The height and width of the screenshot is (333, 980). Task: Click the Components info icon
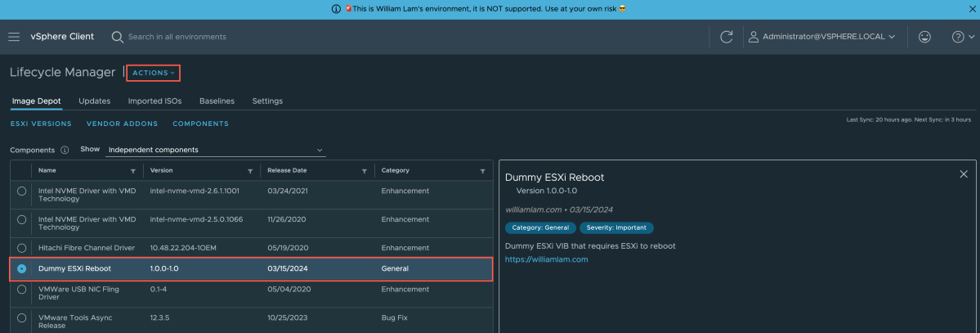[x=65, y=151]
